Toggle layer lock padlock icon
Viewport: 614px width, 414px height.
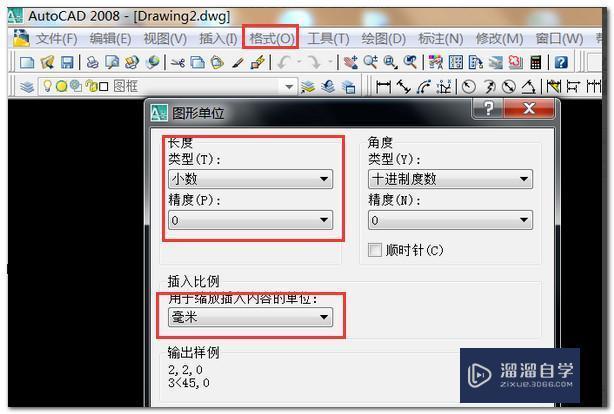pyautogui.click(x=92, y=86)
